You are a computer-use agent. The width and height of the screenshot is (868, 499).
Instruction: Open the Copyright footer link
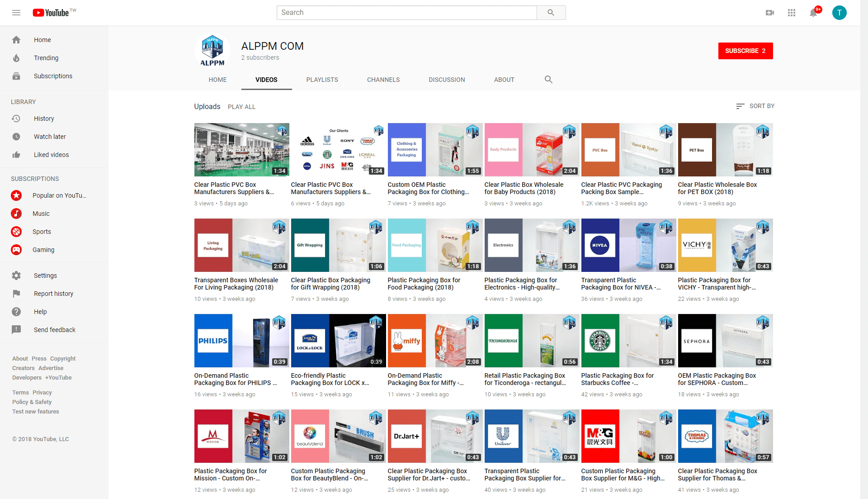click(63, 358)
